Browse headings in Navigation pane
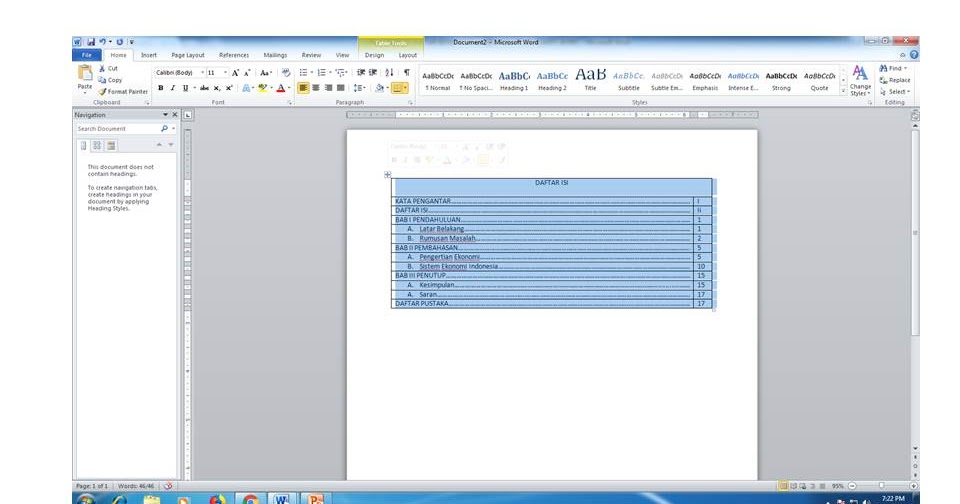 (84, 146)
